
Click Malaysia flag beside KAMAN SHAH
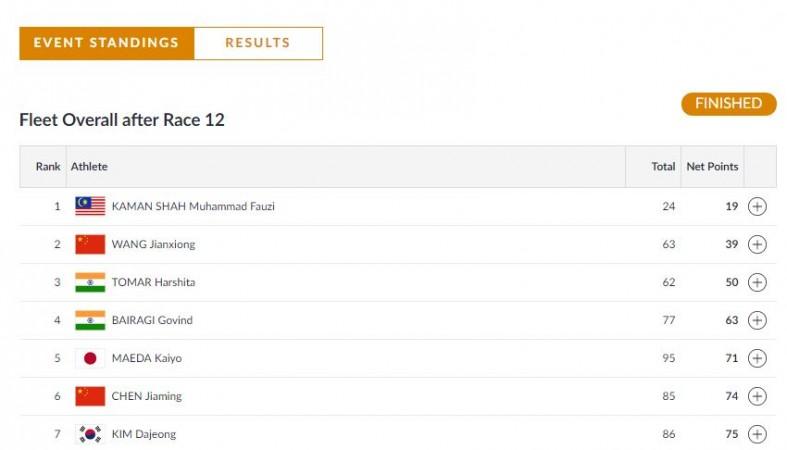click(90, 206)
